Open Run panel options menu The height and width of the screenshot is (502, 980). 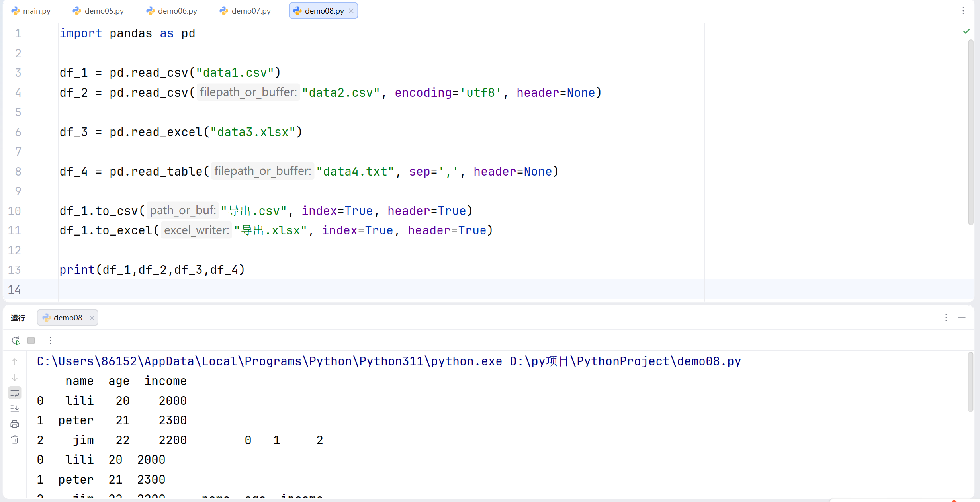pyautogui.click(x=946, y=318)
